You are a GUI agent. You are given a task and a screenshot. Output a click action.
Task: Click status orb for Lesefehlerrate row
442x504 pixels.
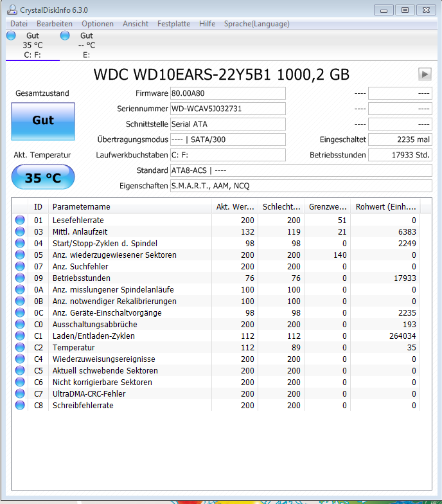pyautogui.click(x=20, y=220)
